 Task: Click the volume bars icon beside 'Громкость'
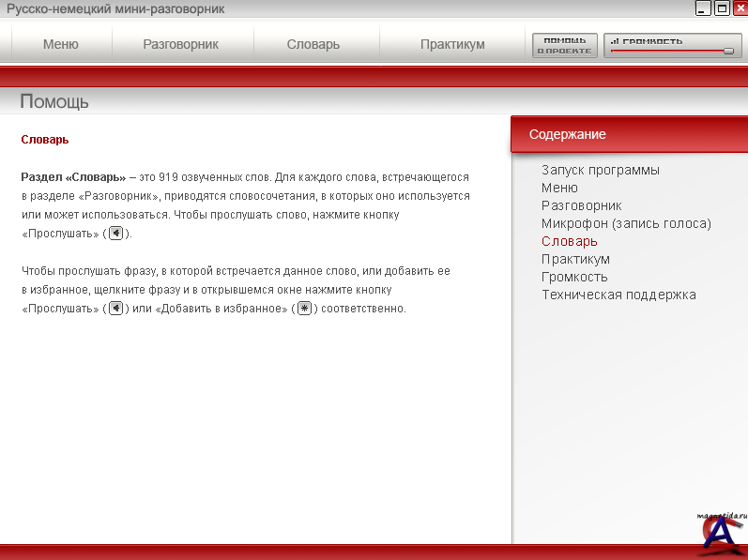615,41
